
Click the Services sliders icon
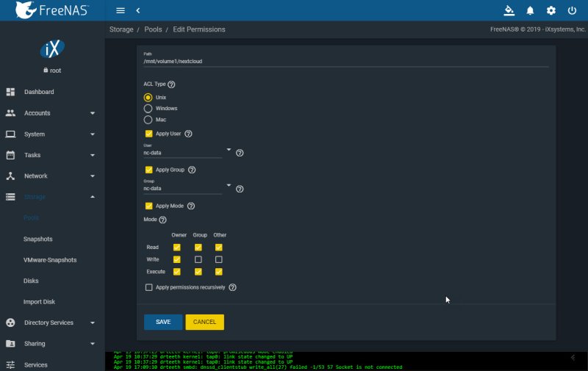click(x=10, y=364)
